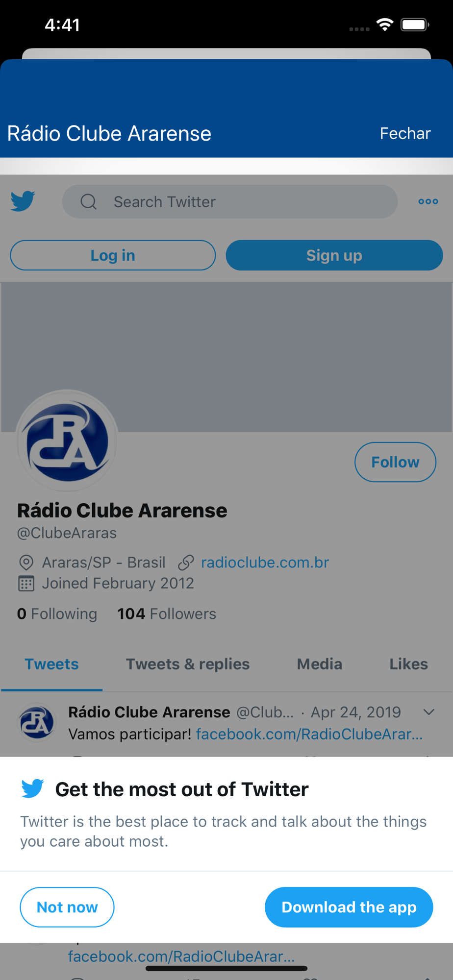Open the Likes tab
The width and height of the screenshot is (453, 980).
[408, 664]
